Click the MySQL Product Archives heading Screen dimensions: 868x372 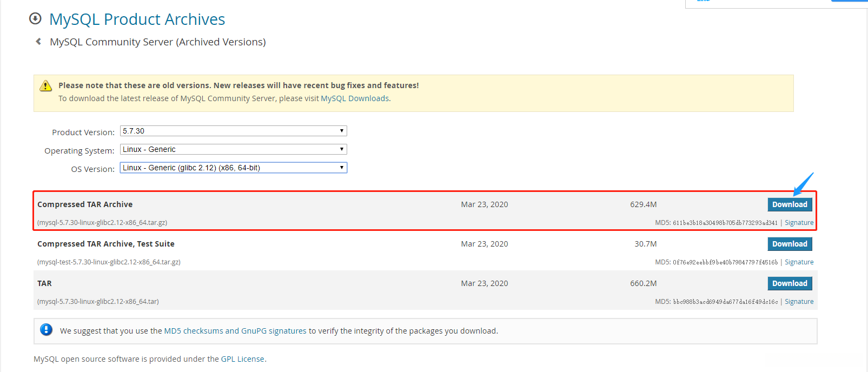(137, 19)
